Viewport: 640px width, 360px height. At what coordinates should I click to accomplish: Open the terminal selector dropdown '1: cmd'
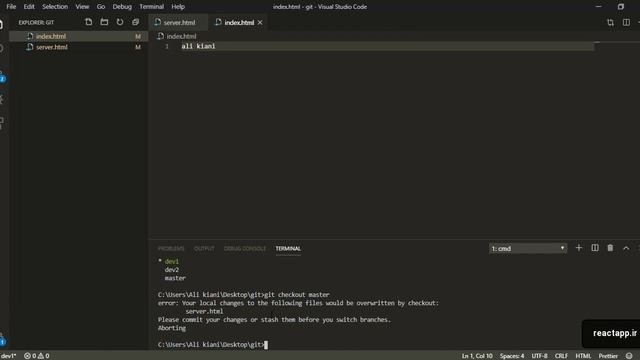(528, 248)
